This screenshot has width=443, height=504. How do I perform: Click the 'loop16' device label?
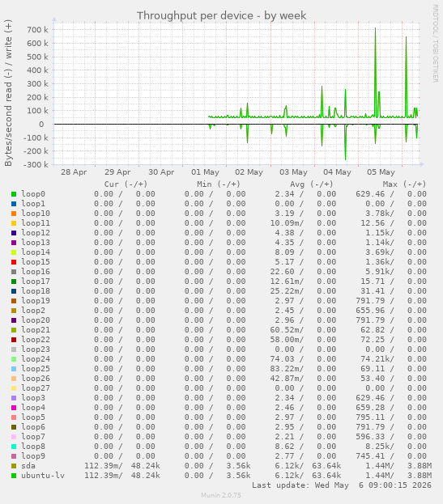36,272
